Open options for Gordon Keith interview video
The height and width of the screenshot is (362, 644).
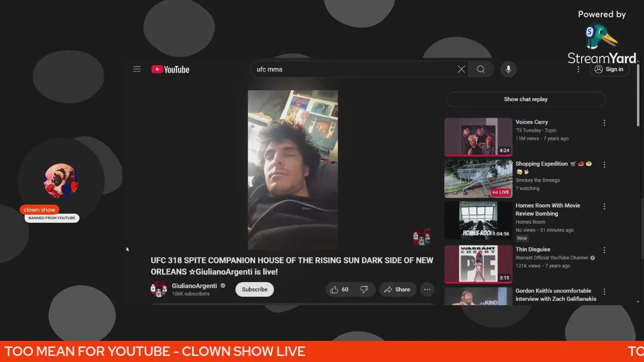click(604, 292)
